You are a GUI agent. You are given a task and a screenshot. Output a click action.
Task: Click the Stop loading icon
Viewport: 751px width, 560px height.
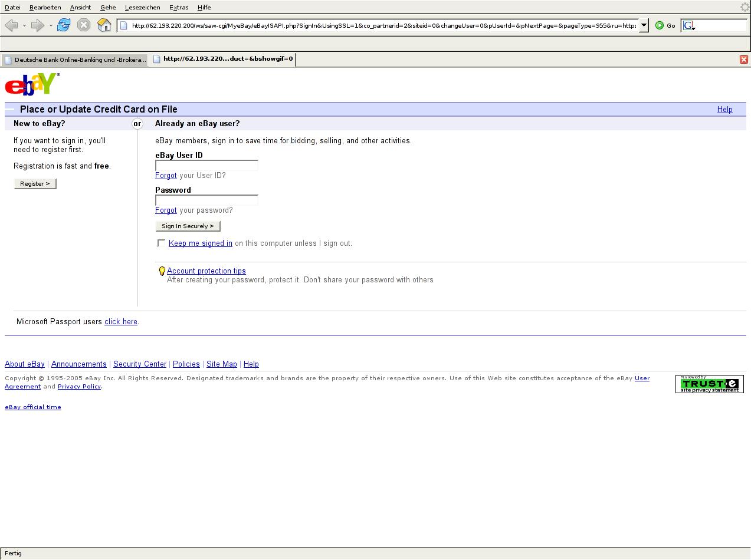pos(84,25)
